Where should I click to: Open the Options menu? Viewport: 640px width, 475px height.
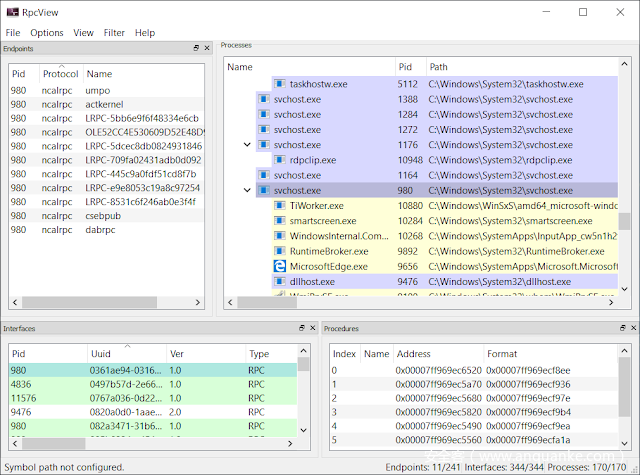point(46,33)
